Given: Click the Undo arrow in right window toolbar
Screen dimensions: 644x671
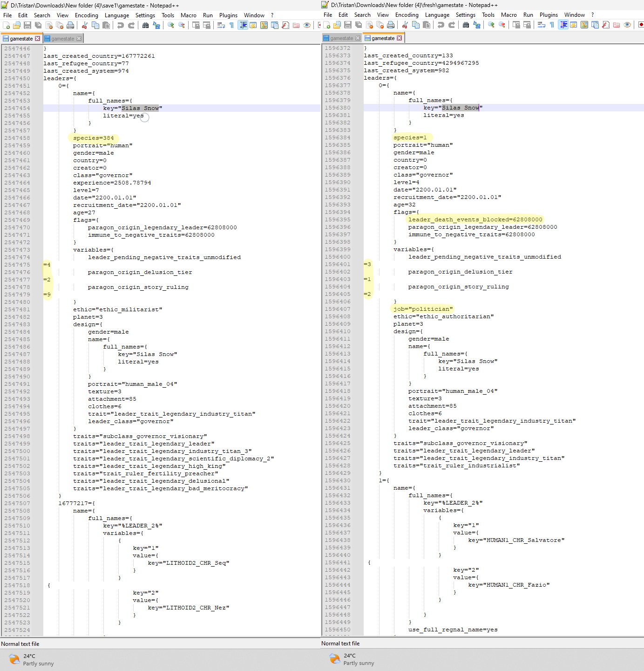Looking at the screenshot, I should [x=441, y=25].
